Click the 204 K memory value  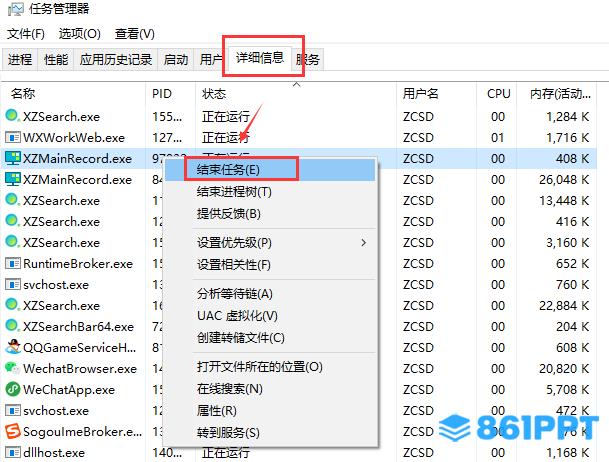(572, 326)
